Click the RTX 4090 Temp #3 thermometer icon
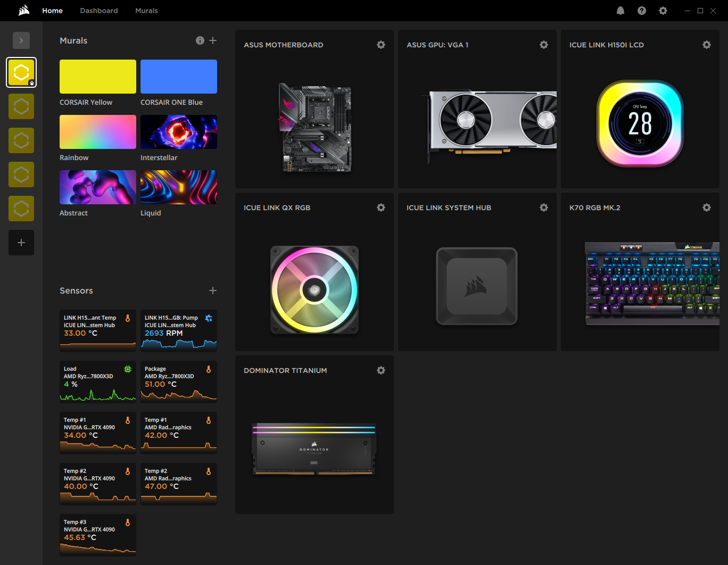The image size is (728, 565). 128,522
